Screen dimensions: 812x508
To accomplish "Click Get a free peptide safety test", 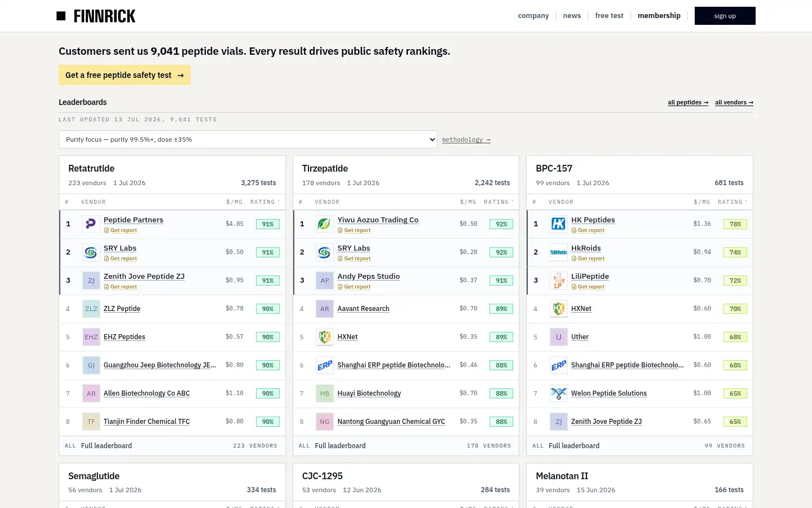I will point(125,75).
